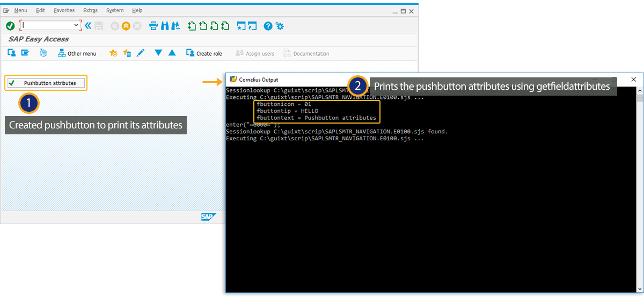Go to First Page icon
This screenshot has height=302, width=644.
click(192, 25)
